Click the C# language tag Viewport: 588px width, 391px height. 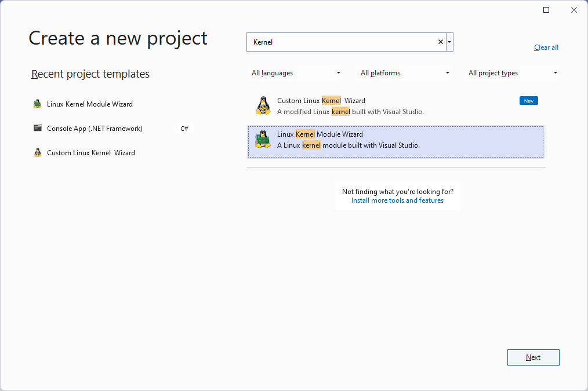click(x=184, y=129)
